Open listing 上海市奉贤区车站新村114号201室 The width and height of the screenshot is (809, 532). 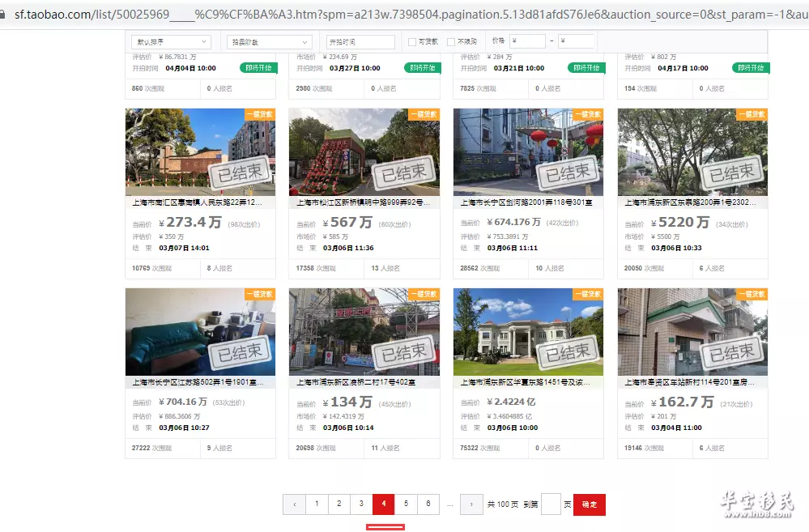coord(689,382)
